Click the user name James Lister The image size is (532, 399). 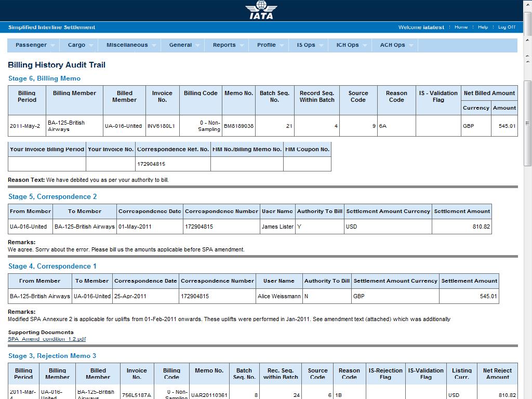(x=277, y=227)
